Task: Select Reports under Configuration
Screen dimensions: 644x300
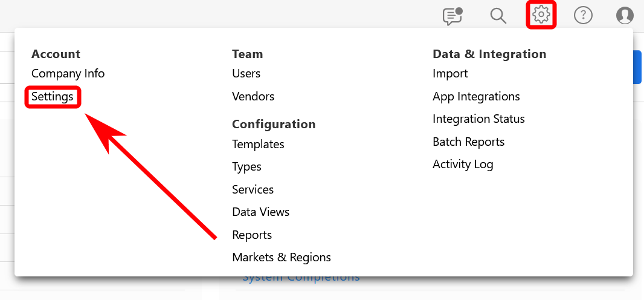Action: 252,235
